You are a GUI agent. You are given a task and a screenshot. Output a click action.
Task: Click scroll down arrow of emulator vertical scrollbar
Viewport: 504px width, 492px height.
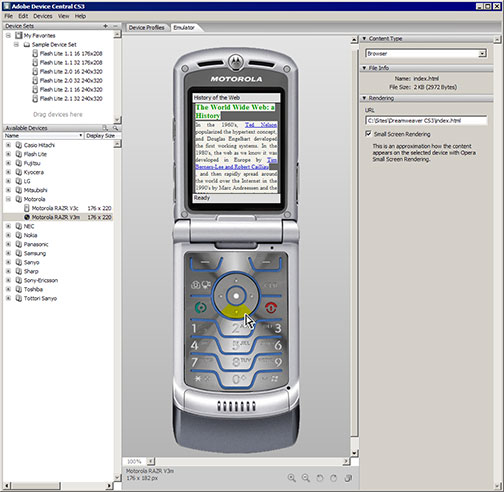tap(354, 453)
